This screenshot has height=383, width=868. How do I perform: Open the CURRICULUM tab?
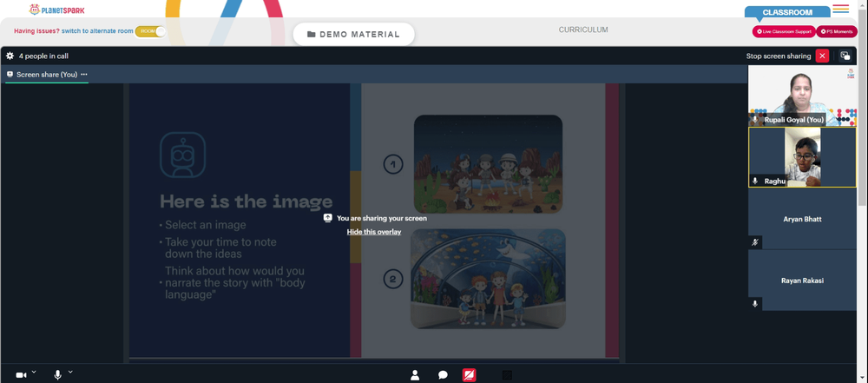point(583,30)
